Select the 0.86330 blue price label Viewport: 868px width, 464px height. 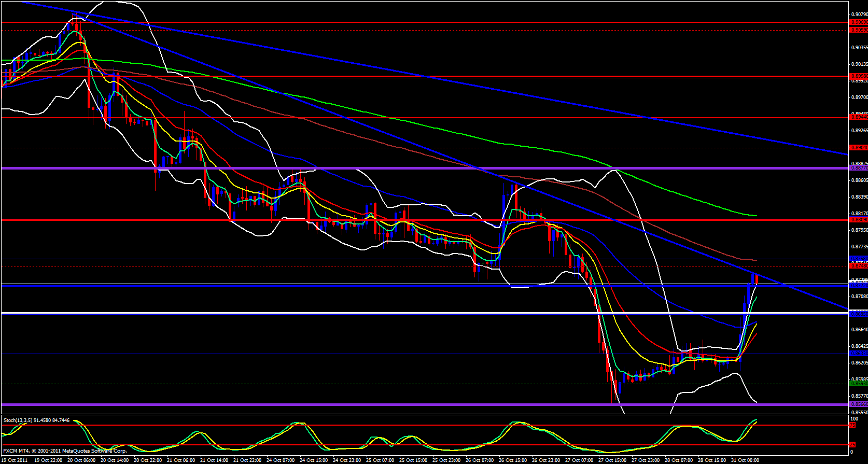click(x=859, y=354)
